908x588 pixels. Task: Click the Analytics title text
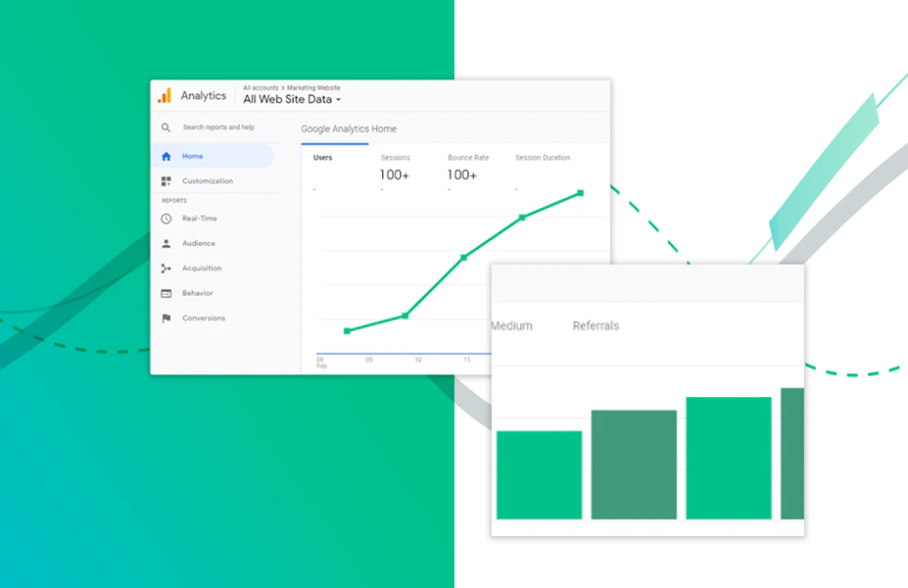point(203,95)
